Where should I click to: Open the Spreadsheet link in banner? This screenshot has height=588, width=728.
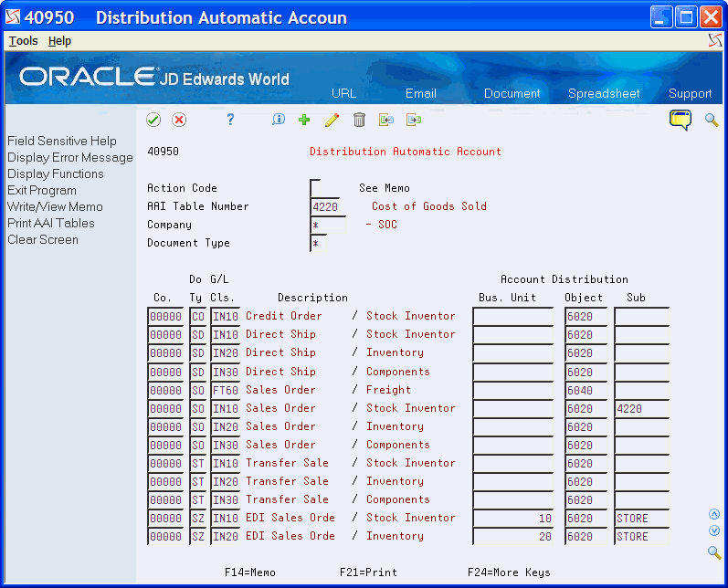604,93
